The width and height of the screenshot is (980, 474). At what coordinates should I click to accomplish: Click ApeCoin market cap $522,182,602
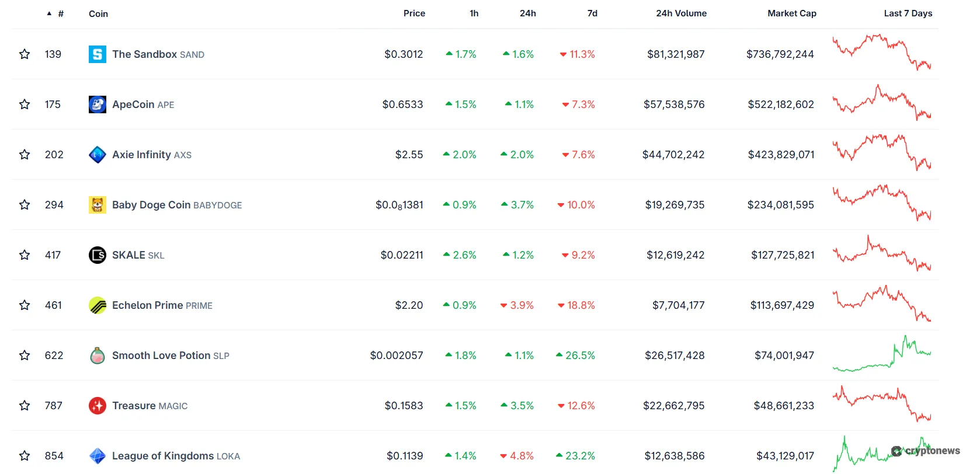pos(781,104)
